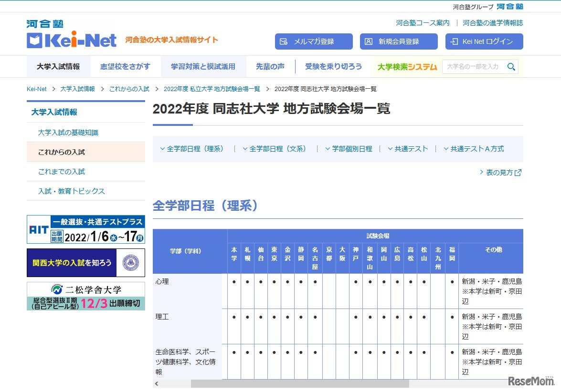This screenshot has width=561, height=392.
Task: Click the magnifying glass search icon
Action: tap(511, 67)
